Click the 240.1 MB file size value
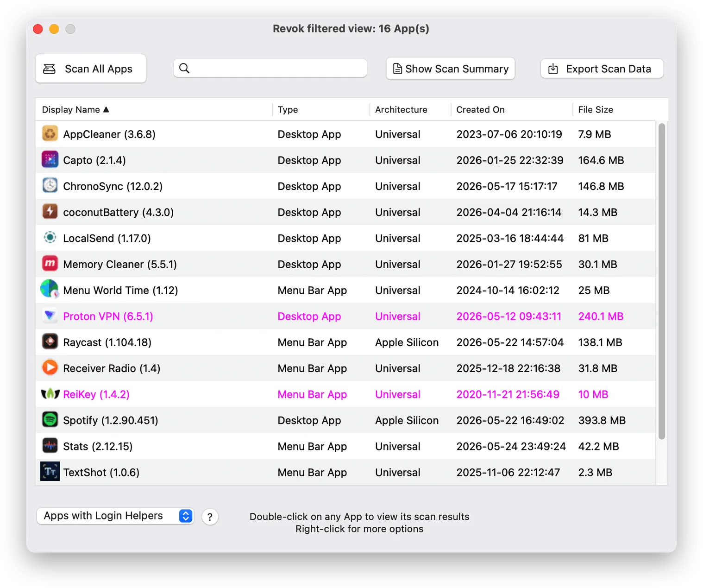Viewport: 703px width, 588px height. click(601, 316)
